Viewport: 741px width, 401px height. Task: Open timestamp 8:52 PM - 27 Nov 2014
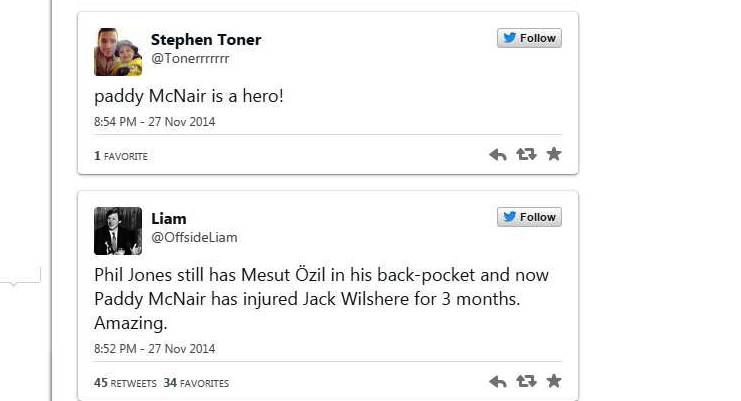pyautogui.click(x=155, y=349)
